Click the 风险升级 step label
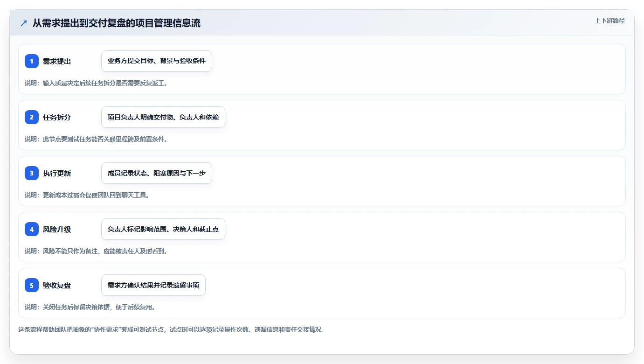The width and height of the screenshot is (644, 364). 57,230
